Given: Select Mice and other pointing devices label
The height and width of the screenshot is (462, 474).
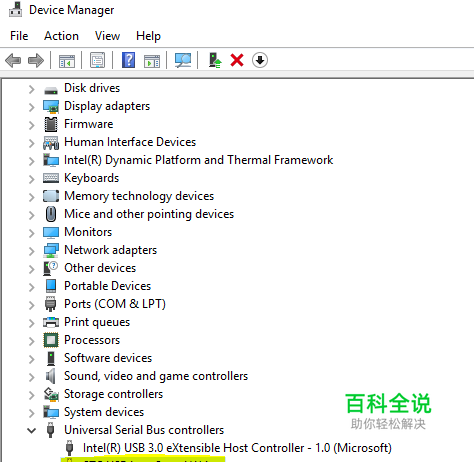Looking at the screenshot, I should [x=149, y=214].
